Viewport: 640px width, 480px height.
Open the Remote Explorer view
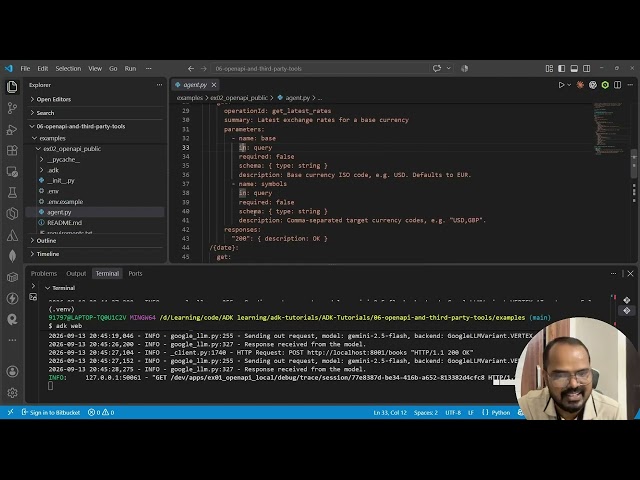(x=12, y=172)
